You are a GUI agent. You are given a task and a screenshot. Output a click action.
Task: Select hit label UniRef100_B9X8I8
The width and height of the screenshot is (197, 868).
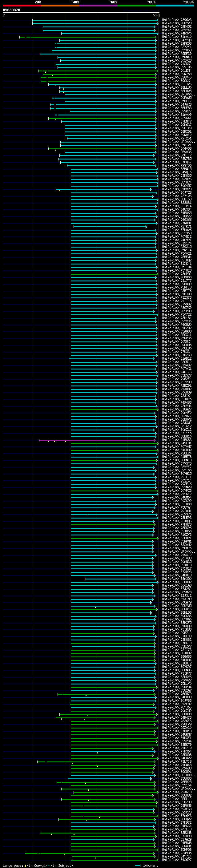coord(177,565)
